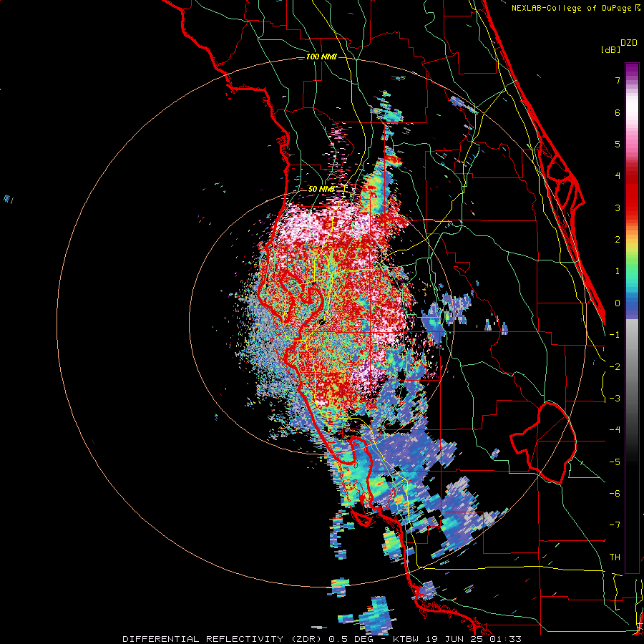Click the '1' value on color scale
The width and height of the screenshot is (644, 644).
[618, 271]
